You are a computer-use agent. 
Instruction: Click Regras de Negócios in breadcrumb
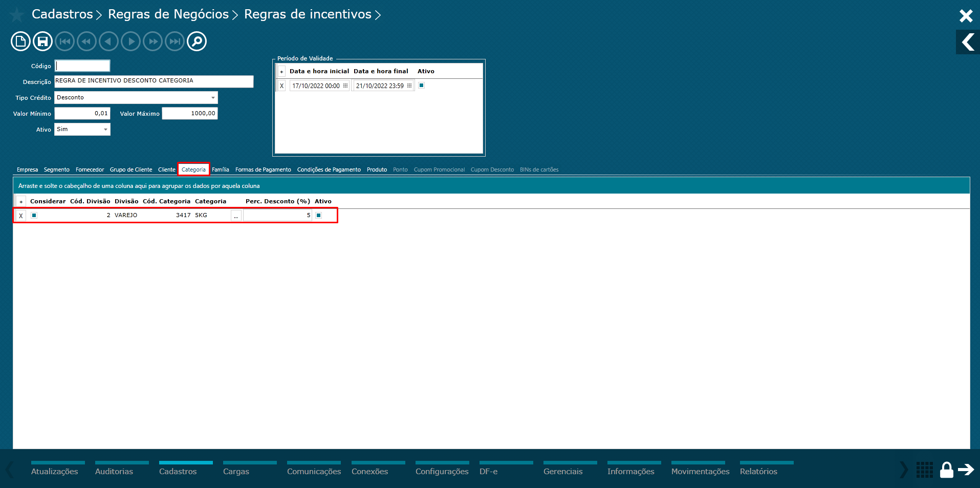pyautogui.click(x=168, y=14)
